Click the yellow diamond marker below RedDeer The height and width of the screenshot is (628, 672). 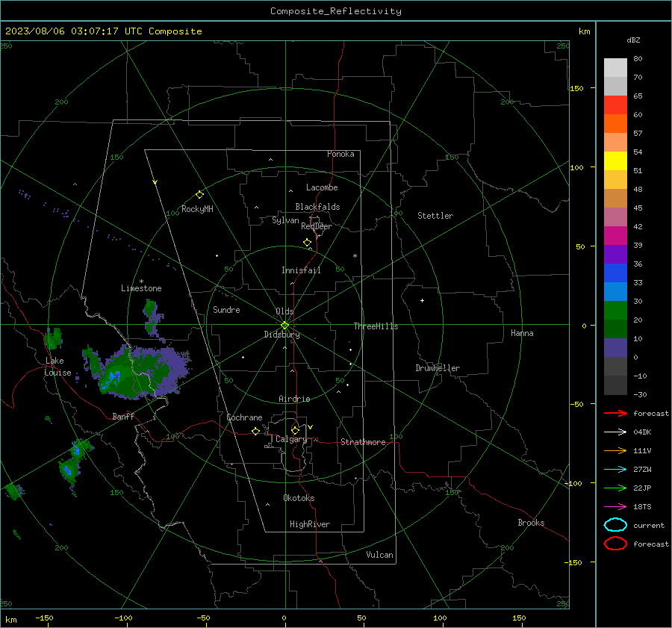pyautogui.click(x=307, y=243)
